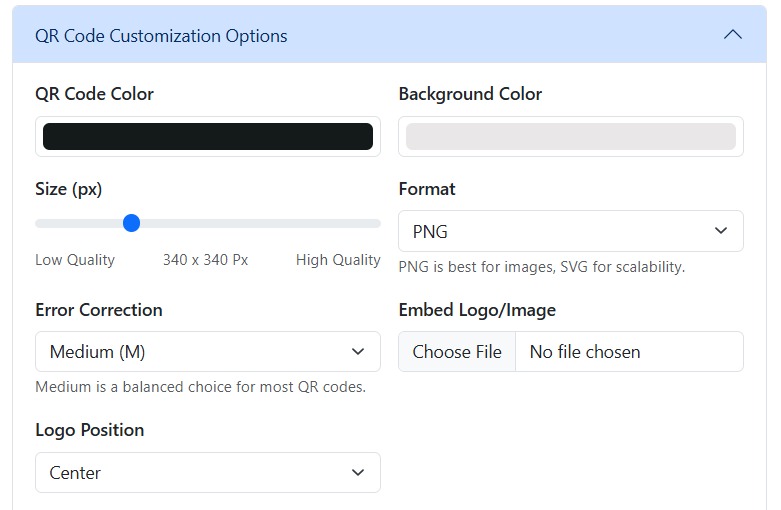
Task: Click the 'Format' label
Action: 427,189
